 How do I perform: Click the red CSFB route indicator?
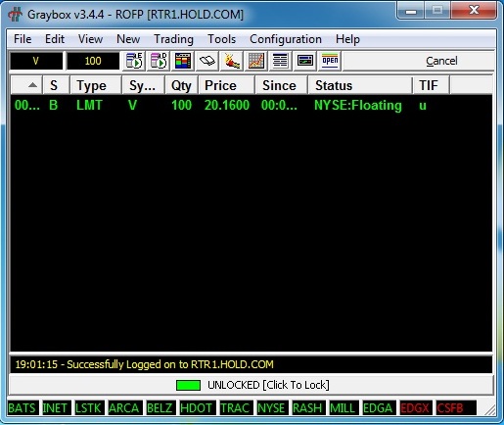tap(455, 408)
